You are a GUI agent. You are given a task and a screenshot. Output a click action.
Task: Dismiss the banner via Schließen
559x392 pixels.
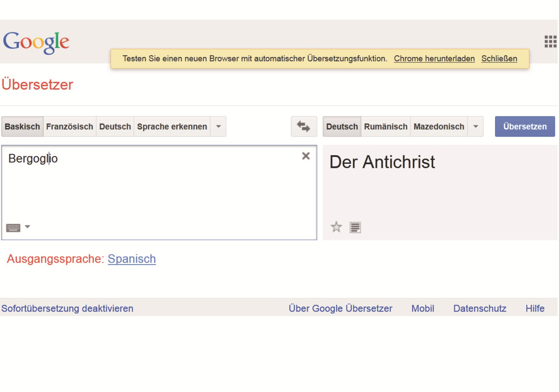pyautogui.click(x=499, y=58)
